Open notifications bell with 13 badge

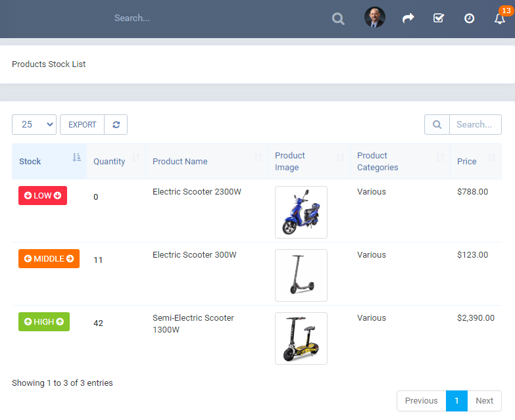coord(500,18)
